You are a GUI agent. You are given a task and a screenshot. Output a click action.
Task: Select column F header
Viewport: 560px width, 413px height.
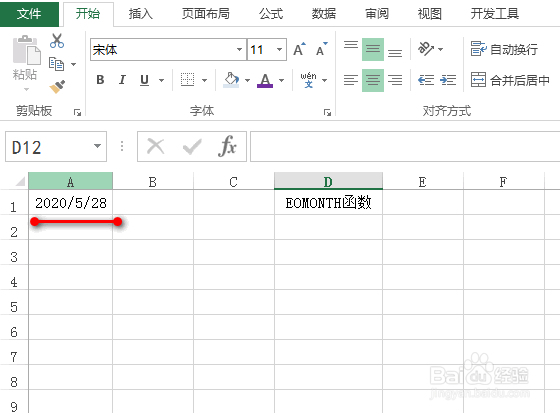pyautogui.click(x=504, y=181)
